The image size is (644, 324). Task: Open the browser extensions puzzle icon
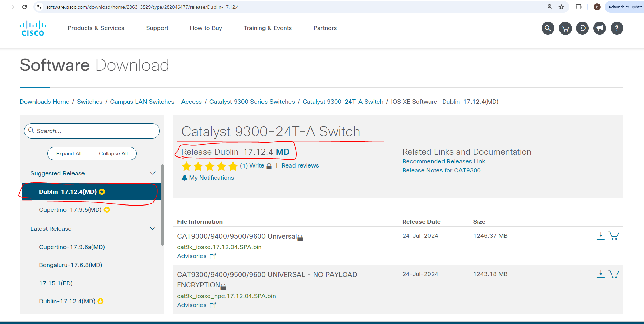[x=578, y=7]
